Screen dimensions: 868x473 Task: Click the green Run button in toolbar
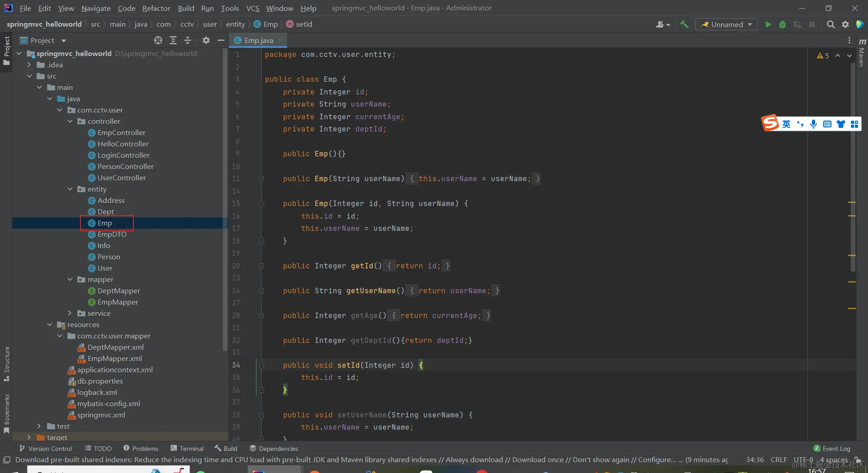[x=768, y=24]
